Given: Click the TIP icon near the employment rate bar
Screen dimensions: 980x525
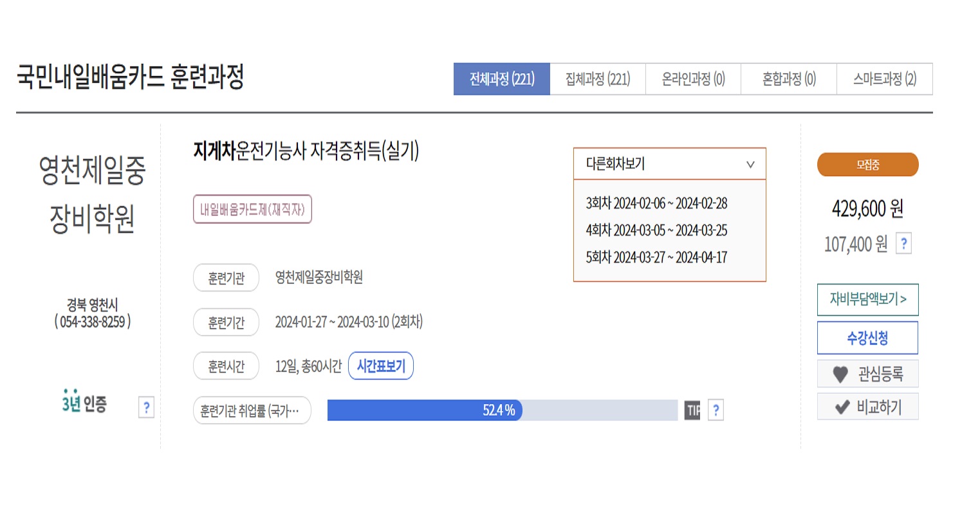Looking at the screenshot, I should click(691, 410).
